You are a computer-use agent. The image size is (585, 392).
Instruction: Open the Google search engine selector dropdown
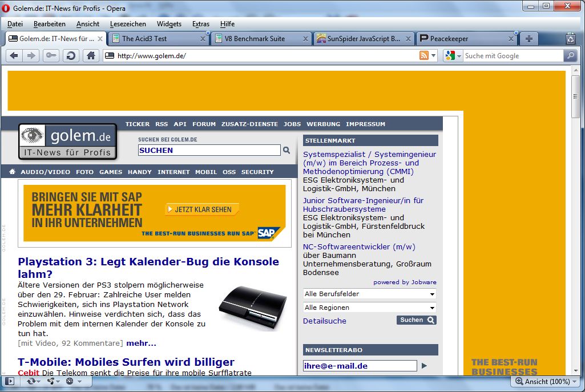[453, 55]
